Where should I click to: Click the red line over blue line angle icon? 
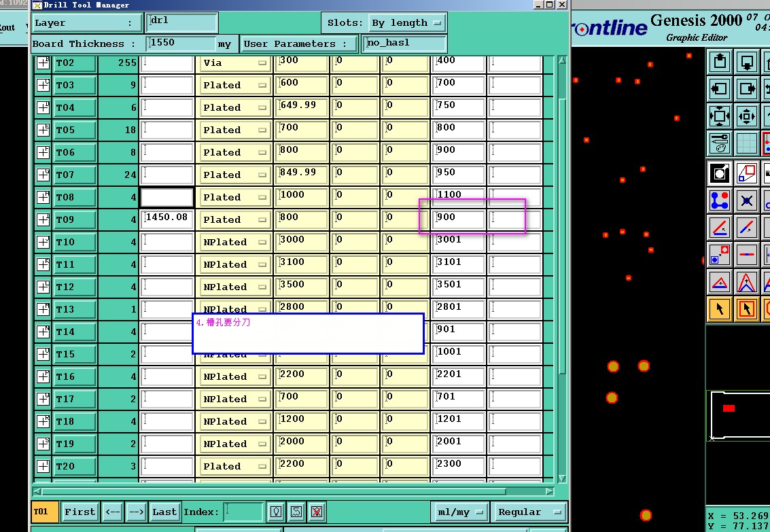(720, 228)
